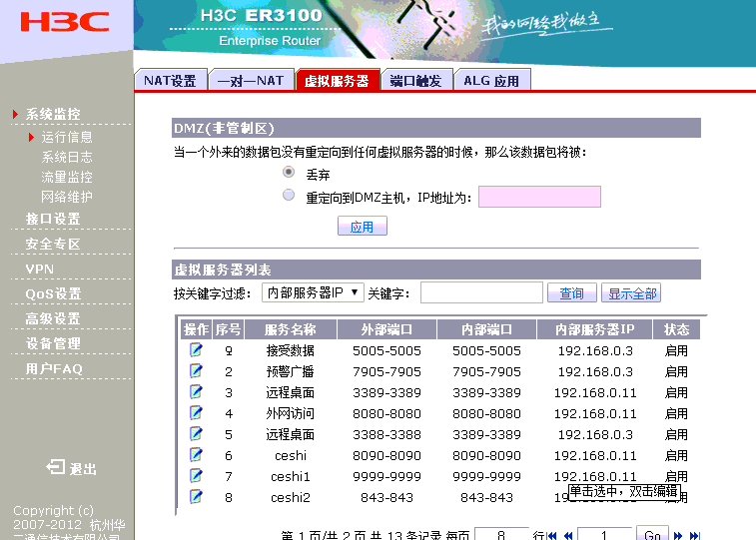Screen dimensions: 756x540
Task: Expand VPN menu section
Action: click(x=40, y=269)
